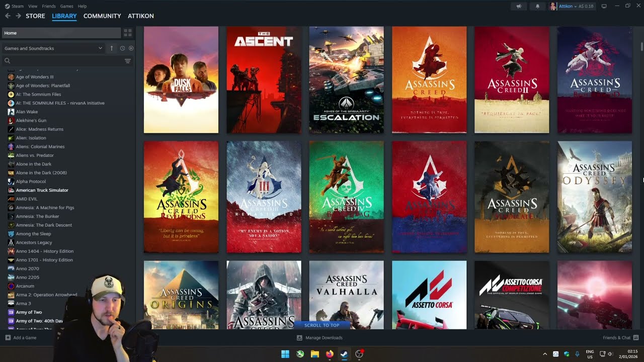
Task: Open advanced filter options icon
Action: pyautogui.click(x=128, y=61)
